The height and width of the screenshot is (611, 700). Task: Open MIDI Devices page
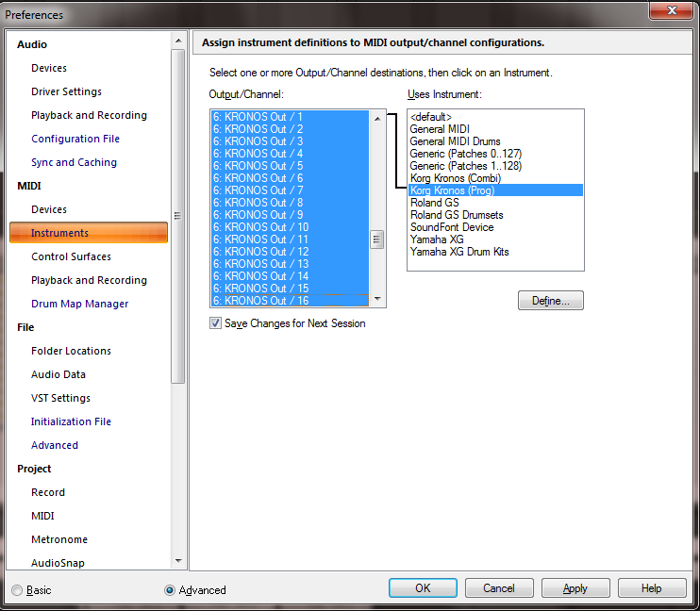[49, 209]
